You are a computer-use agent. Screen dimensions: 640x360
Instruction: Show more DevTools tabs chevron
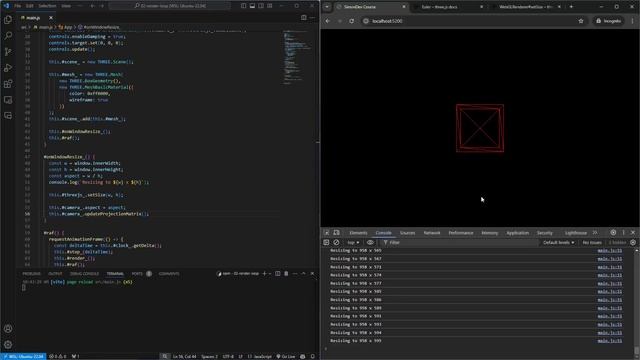[595, 233]
